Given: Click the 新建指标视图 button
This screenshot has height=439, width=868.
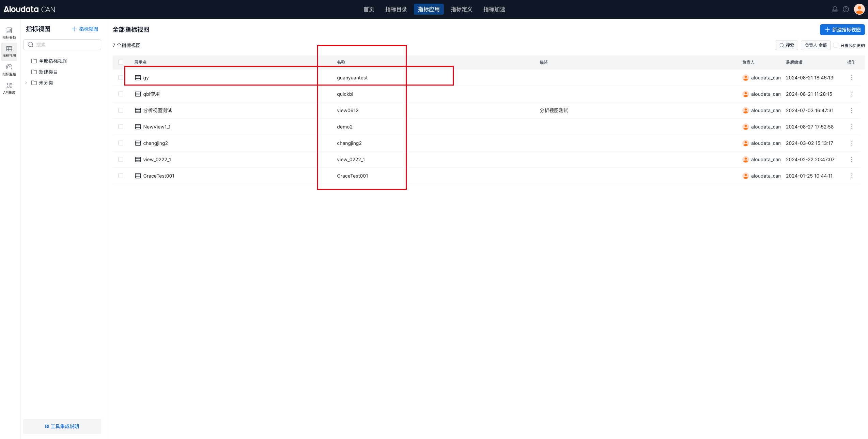Looking at the screenshot, I should pos(842,30).
